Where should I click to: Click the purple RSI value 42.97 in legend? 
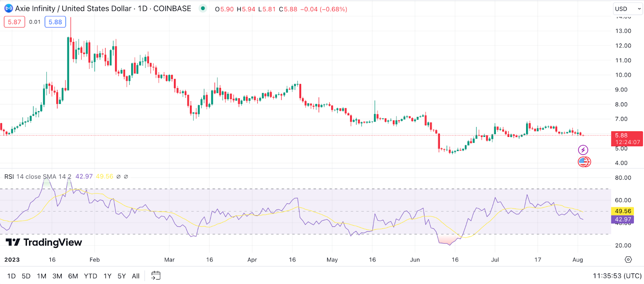pyautogui.click(x=84, y=176)
